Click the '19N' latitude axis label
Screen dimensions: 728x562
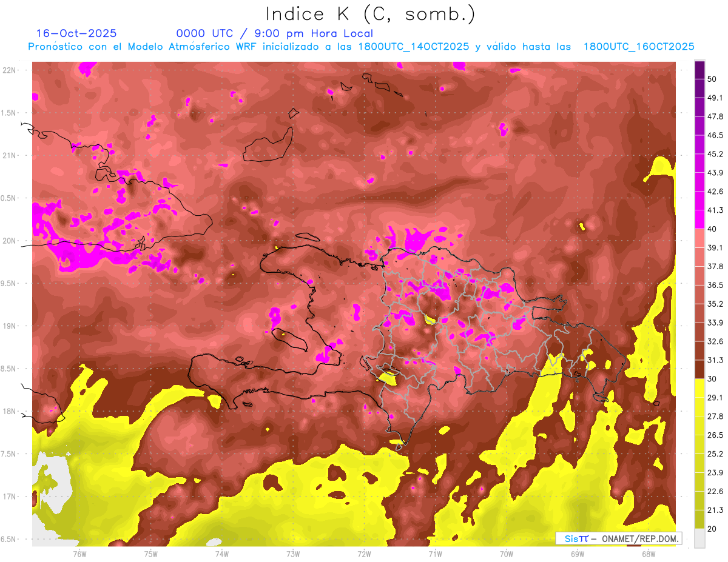pyautogui.click(x=8, y=326)
